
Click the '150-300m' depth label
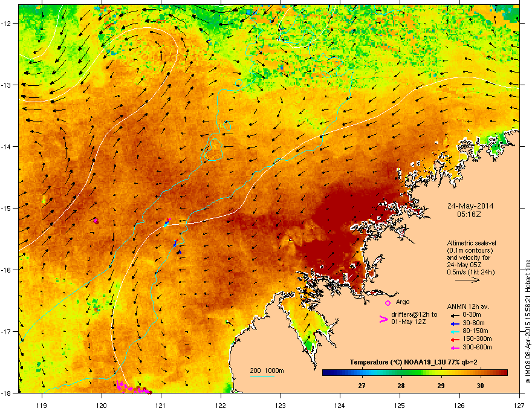pos(477,338)
